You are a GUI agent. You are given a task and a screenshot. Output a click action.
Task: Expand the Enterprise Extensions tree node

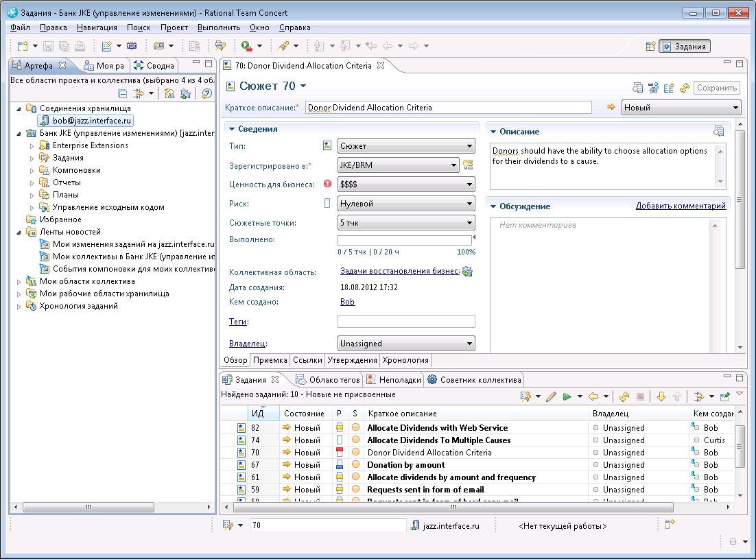[32, 145]
